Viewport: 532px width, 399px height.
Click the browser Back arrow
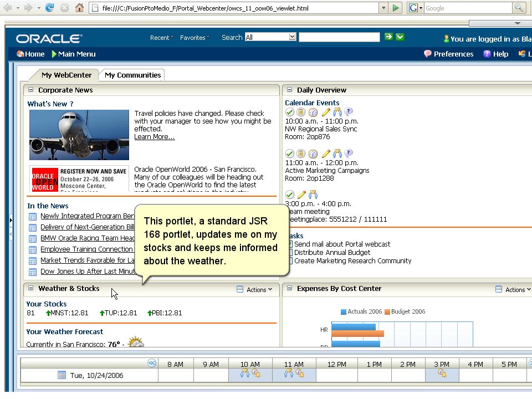pos(8,7)
